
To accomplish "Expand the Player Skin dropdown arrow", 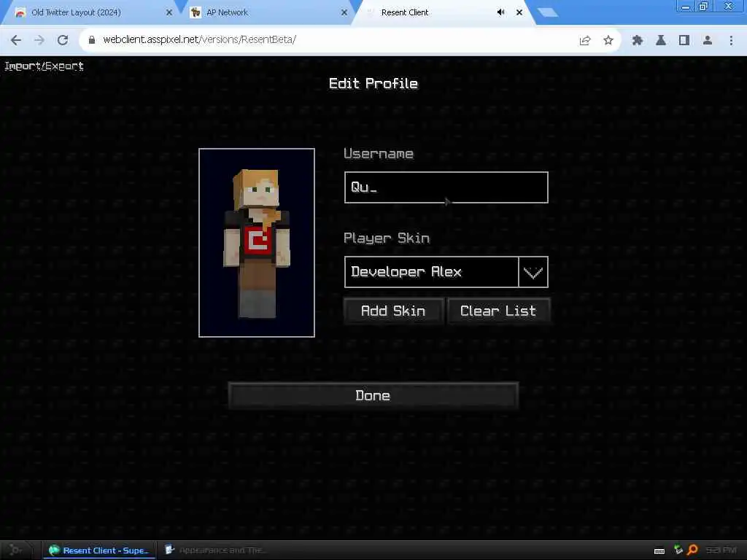I will coord(533,272).
